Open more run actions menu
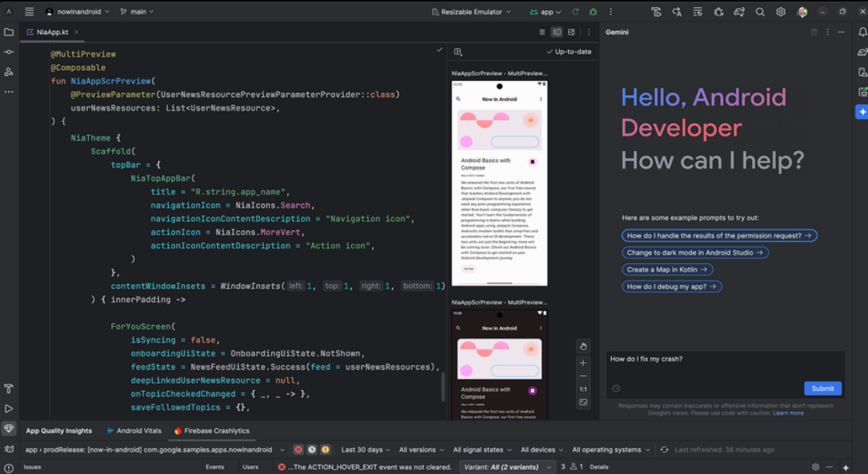Image resolution: width=868 pixels, height=474 pixels. (610, 12)
